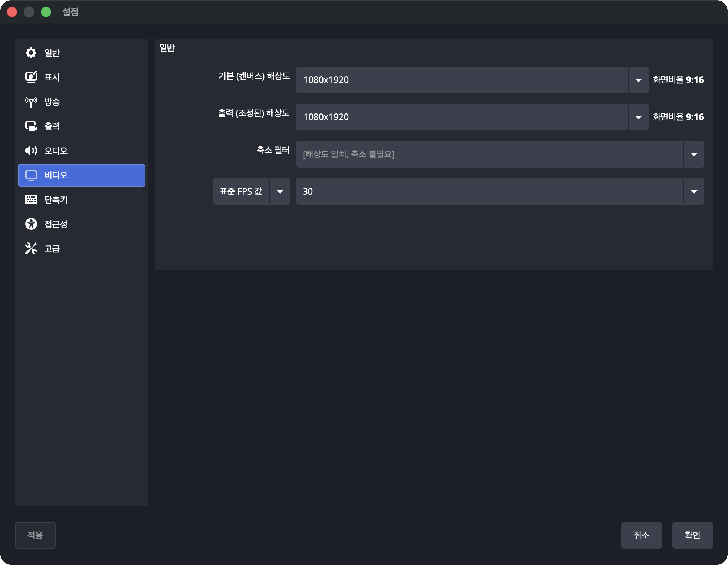This screenshot has height=565, width=728.
Task: Expand the 출력 (조정된) 해상도 dropdown arrow
Action: [638, 117]
